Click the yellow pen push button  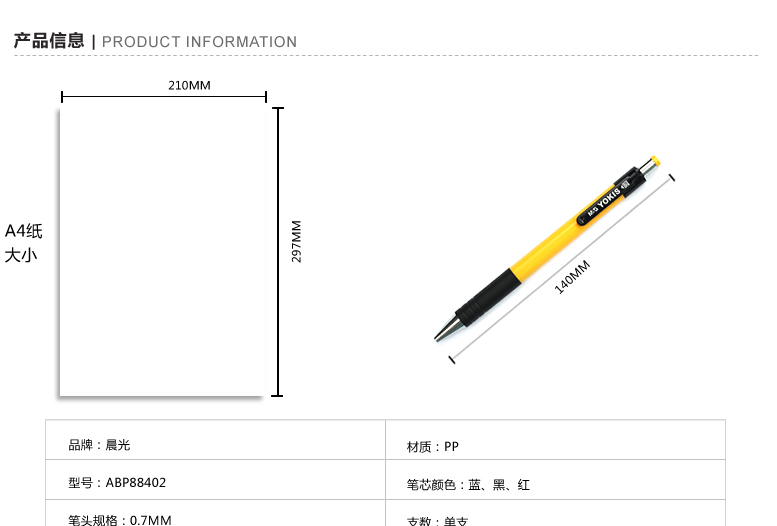tap(654, 161)
